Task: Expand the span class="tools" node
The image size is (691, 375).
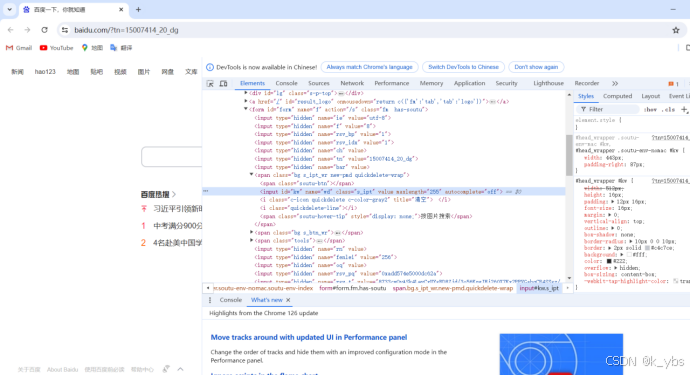Action: click(x=252, y=241)
